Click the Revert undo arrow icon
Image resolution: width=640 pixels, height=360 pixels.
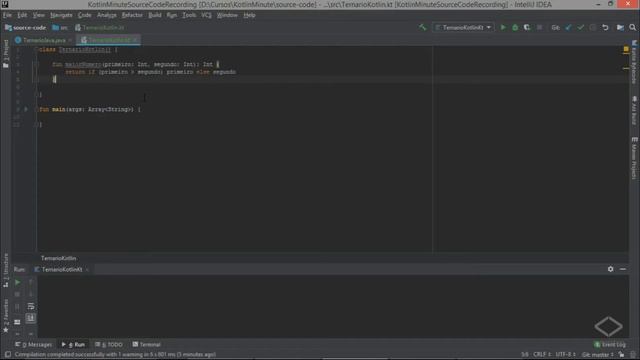605,27
